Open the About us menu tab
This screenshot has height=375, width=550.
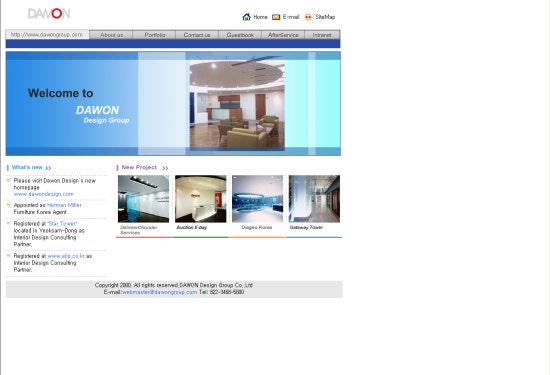click(111, 35)
